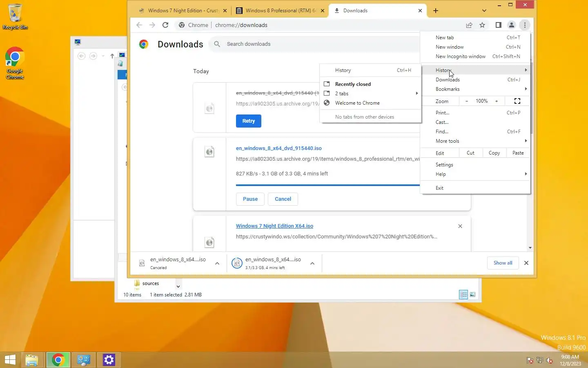Expand the Help submenu
The width and height of the screenshot is (588, 368).
[475, 174]
